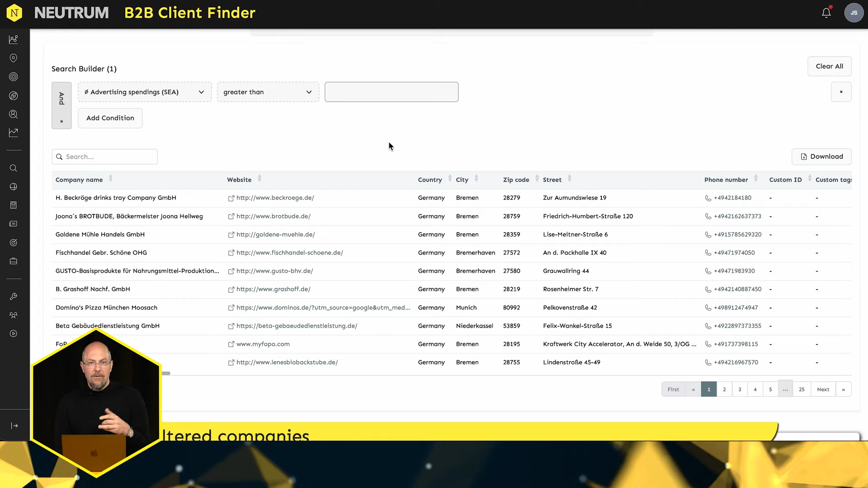
Task: Go to results page 25
Action: point(802,389)
